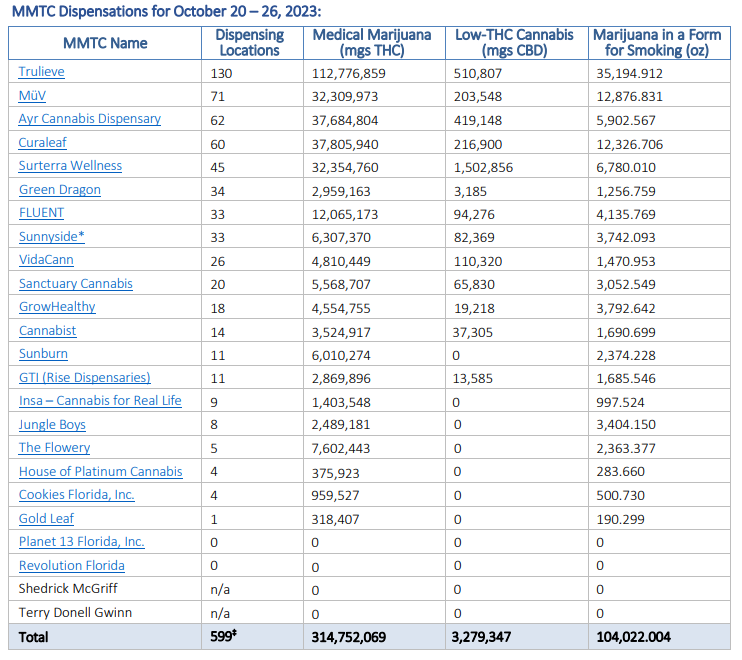Visit the GTI (Rise Dispensaries) link

click(x=85, y=378)
